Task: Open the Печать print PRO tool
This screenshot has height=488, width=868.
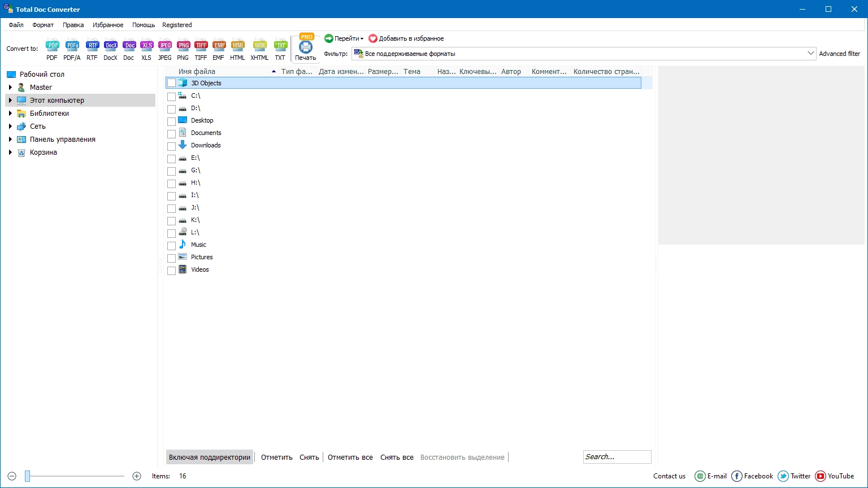Action: [x=306, y=48]
